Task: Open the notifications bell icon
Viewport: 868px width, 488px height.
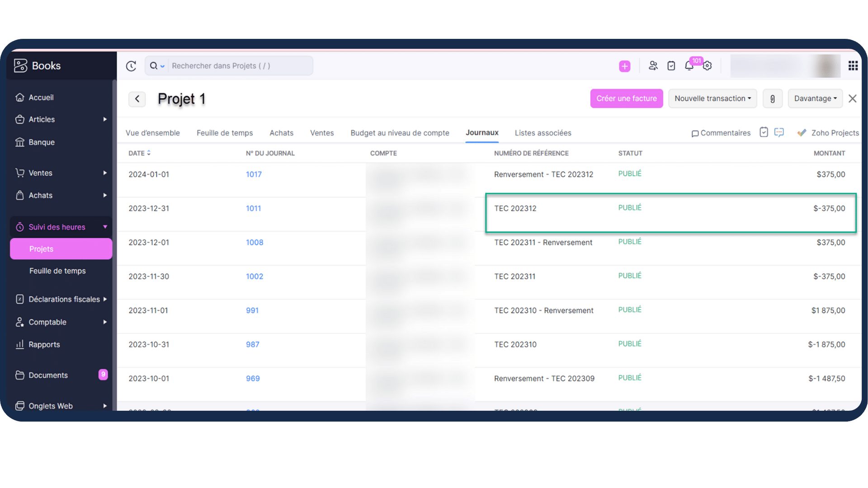Action: [689, 66]
